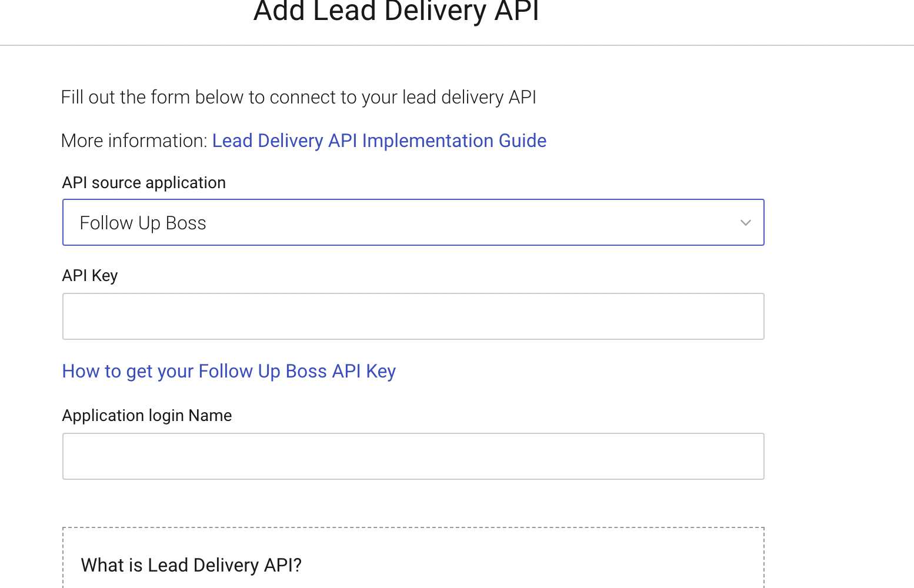Open the API source application dropdown
Viewport: 914px width, 588px height.
point(413,222)
